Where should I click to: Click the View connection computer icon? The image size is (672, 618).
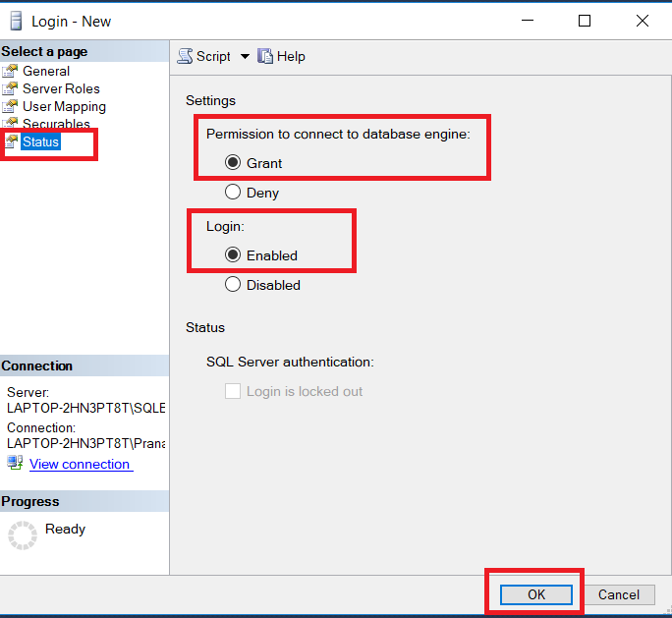click(15, 464)
